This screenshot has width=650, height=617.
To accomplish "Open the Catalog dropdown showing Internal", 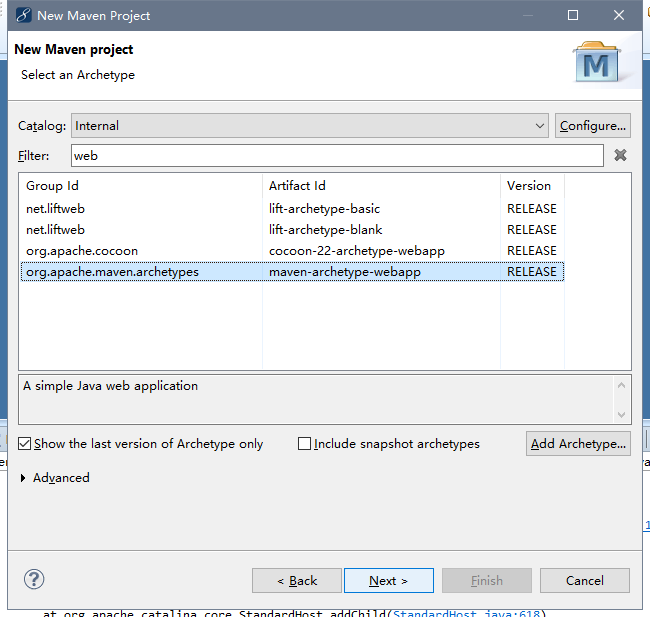I will click(x=310, y=126).
